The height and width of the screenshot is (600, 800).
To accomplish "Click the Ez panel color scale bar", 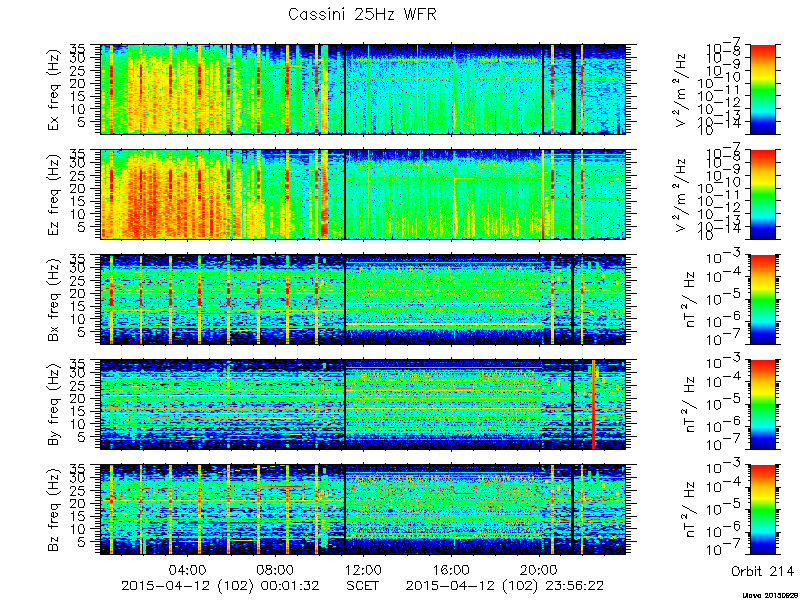I will point(762,194).
